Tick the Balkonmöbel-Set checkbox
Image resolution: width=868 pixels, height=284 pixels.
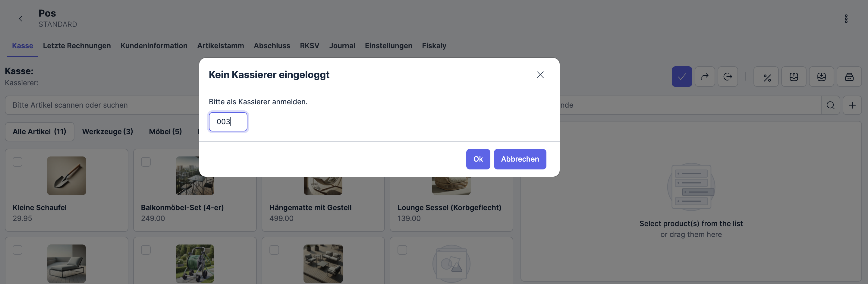pyautogui.click(x=146, y=162)
